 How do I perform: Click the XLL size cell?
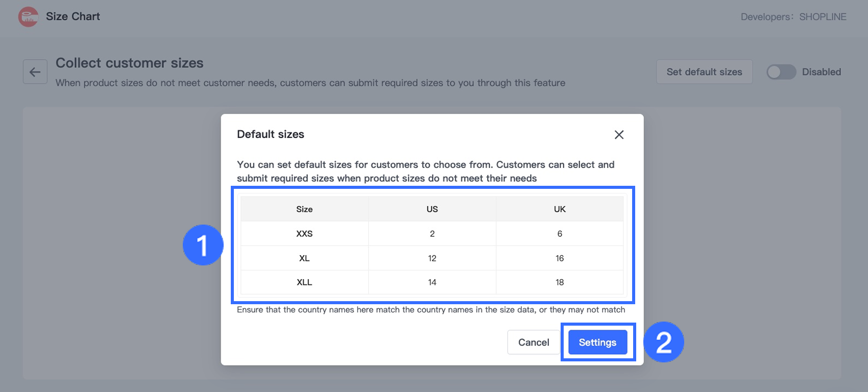(x=304, y=282)
